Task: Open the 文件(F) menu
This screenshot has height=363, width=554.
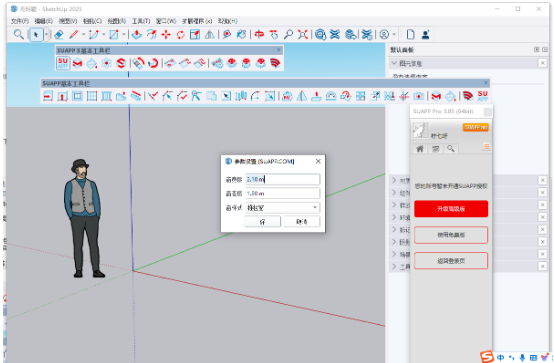Action: (x=20, y=21)
